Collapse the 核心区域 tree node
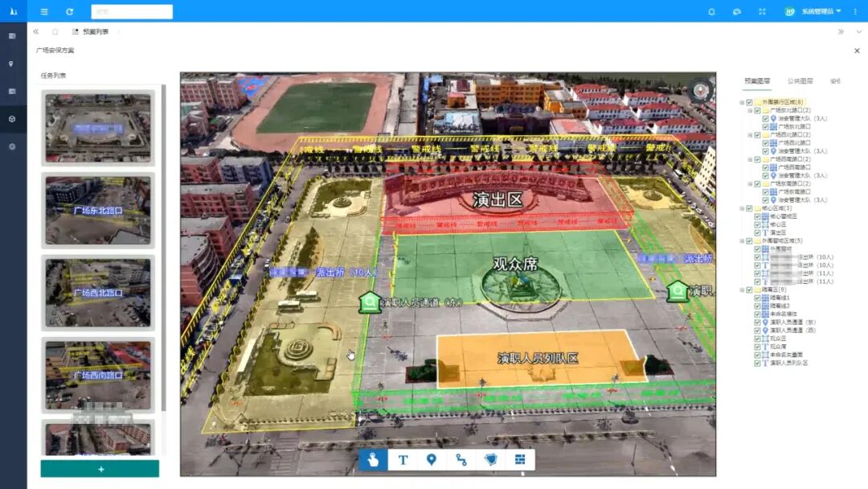 point(742,208)
